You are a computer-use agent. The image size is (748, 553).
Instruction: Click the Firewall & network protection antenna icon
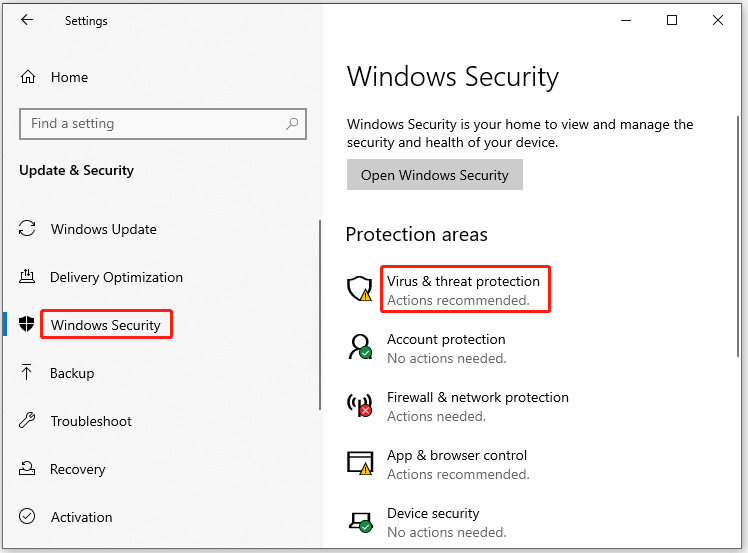point(360,405)
